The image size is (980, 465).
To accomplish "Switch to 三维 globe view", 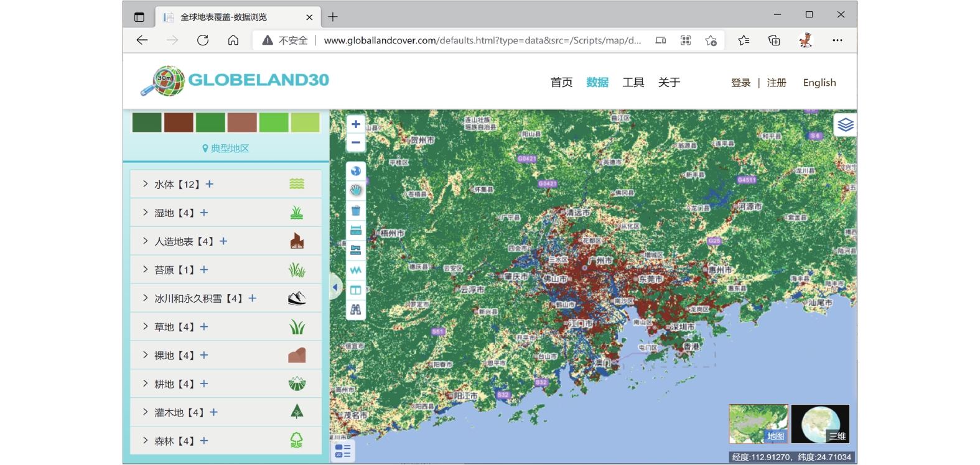I will (820, 424).
